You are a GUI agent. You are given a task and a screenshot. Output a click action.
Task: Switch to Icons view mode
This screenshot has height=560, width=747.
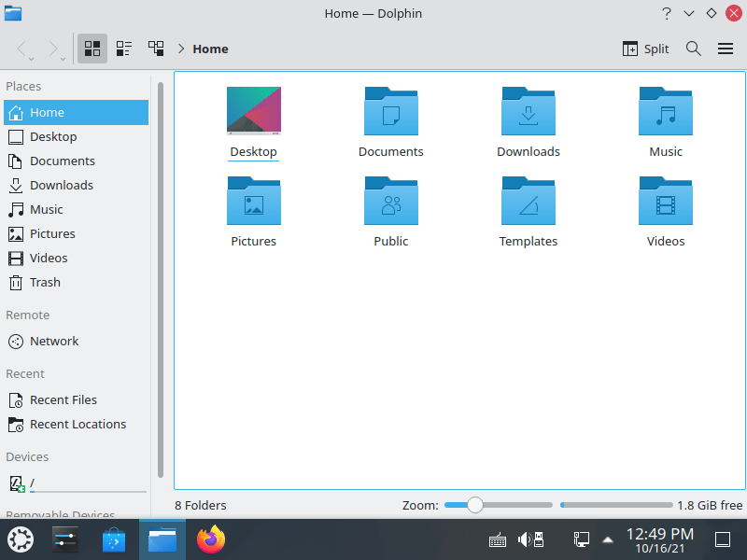pos(92,49)
